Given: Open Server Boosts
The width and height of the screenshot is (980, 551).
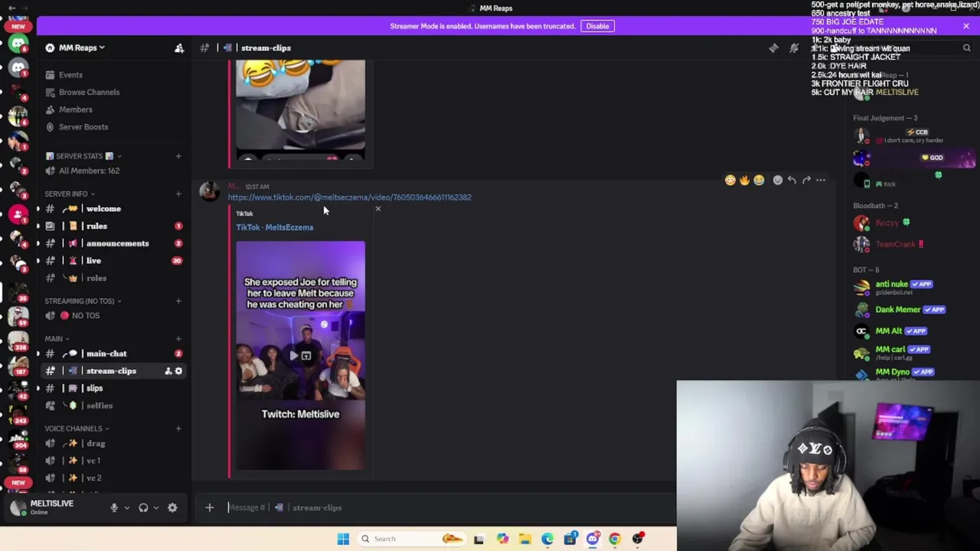Looking at the screenshot, I should click(83, 127).
